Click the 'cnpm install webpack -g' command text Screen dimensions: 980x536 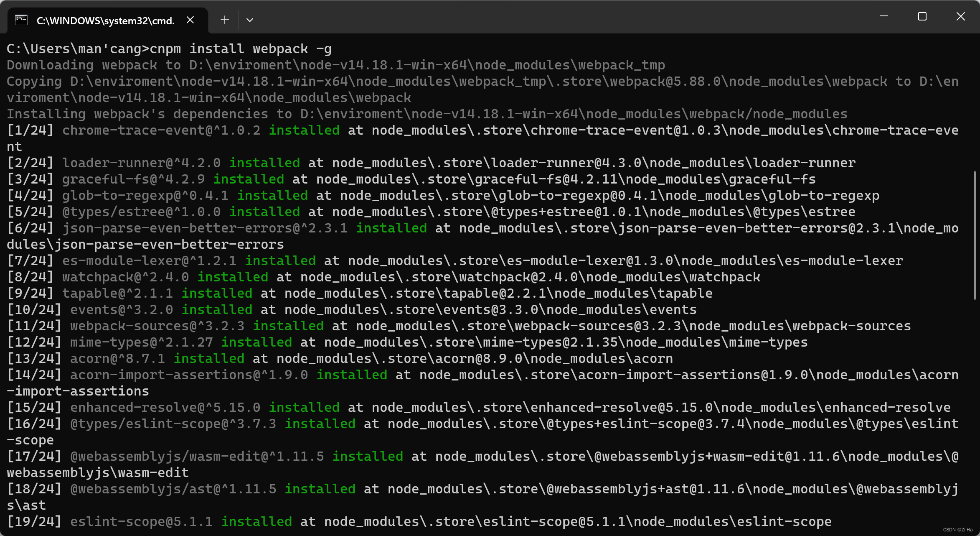(240, 49)
